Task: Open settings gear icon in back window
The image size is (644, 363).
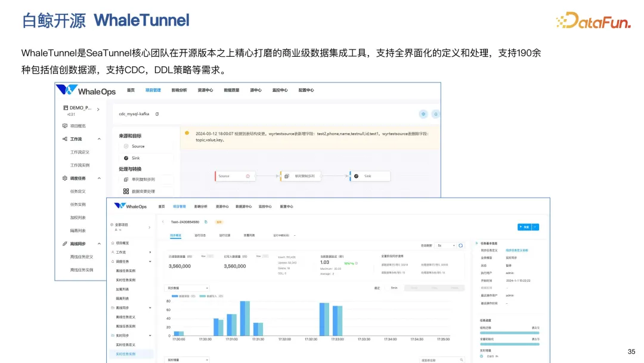Action: point(423,114)
